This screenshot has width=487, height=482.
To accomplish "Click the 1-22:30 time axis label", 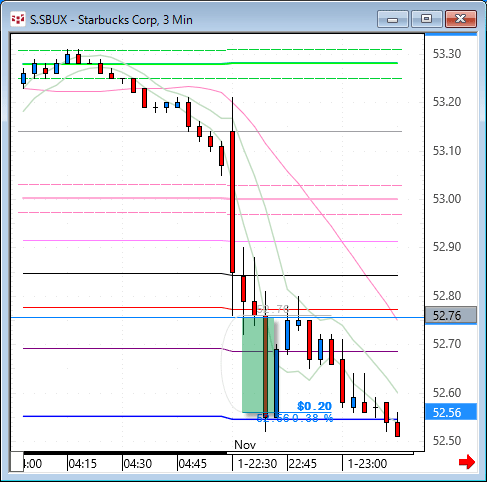I will pyautogui.click(x=257, y=464).
